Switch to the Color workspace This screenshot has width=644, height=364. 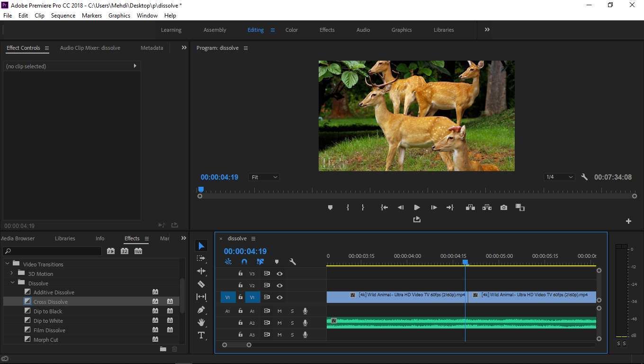point(292,30)
